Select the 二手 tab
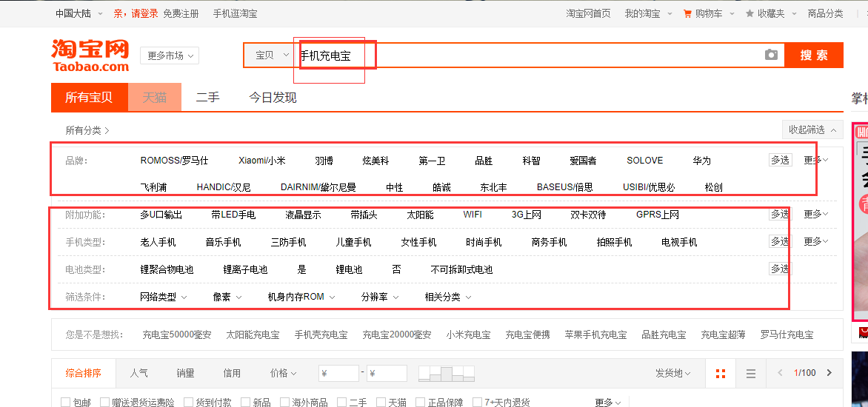The image size is (868, 407). coord(207,98)
